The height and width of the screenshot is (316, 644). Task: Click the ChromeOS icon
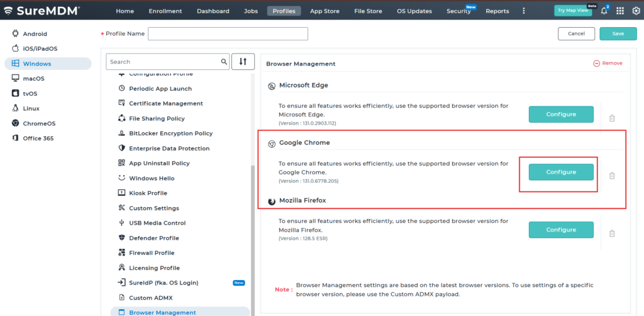15,123
